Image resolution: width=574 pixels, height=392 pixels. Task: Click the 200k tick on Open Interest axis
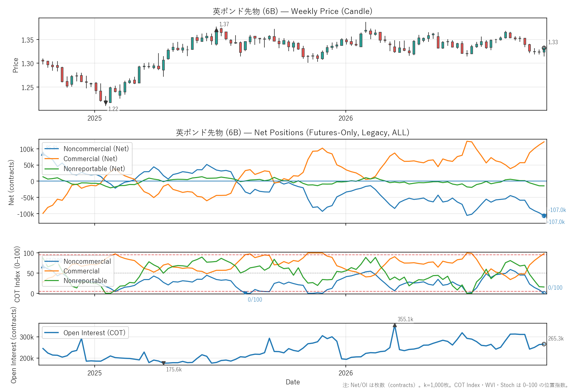(x=27, y=358)
